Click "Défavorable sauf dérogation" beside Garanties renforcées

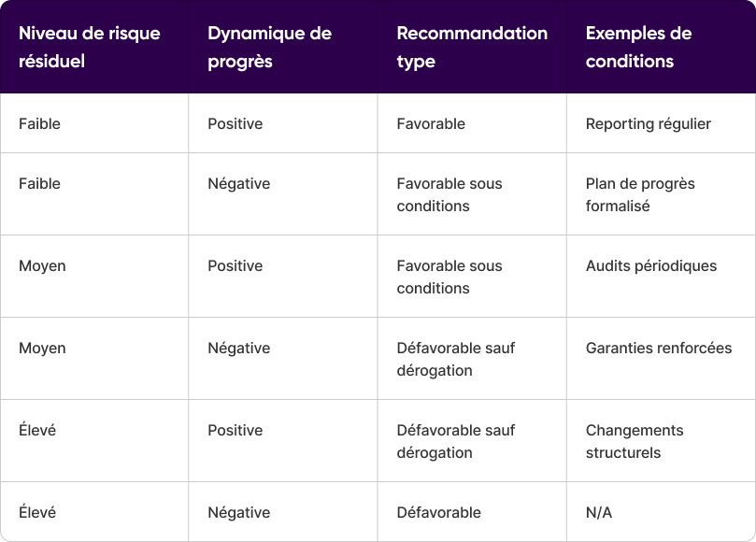click(455, 359)
